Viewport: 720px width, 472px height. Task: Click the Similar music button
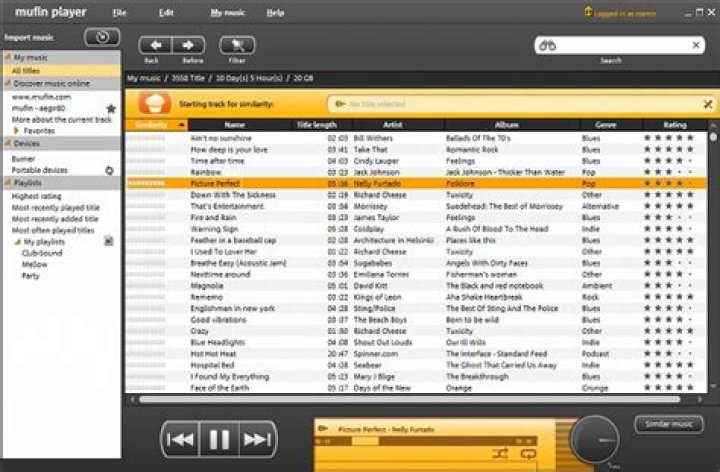(669, 424)
